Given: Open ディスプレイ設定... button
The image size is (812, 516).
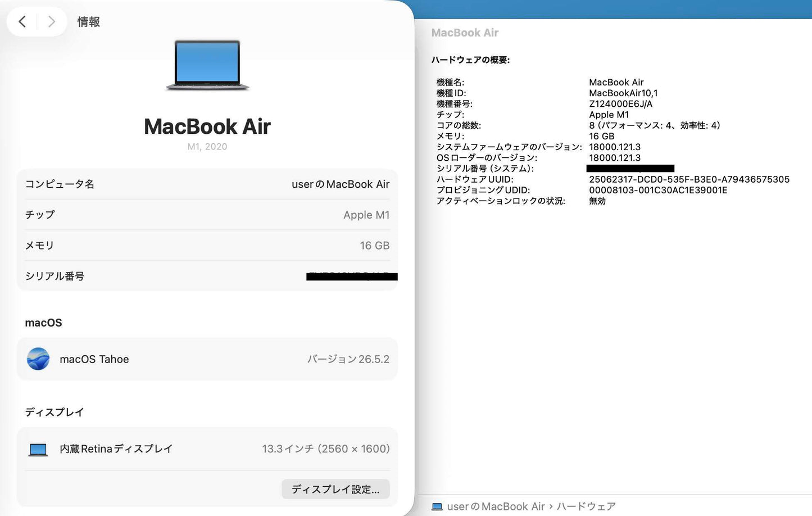Looking at the screenshot, I should click(335, 489).
